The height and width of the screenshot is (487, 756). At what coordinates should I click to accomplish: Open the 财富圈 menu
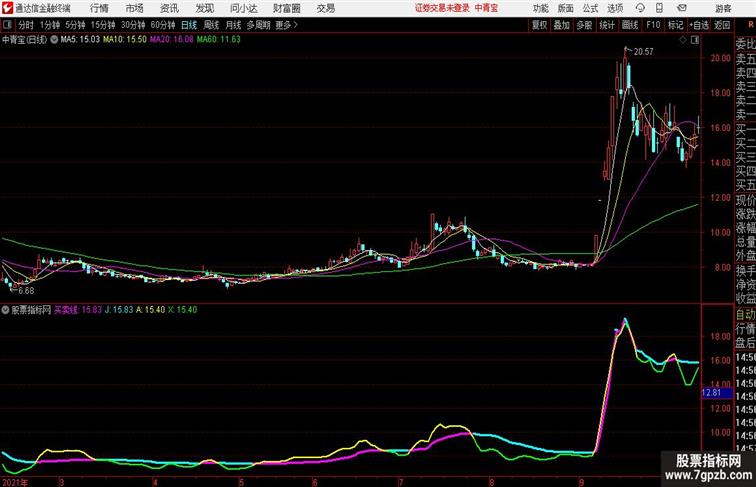pos(287,8)
